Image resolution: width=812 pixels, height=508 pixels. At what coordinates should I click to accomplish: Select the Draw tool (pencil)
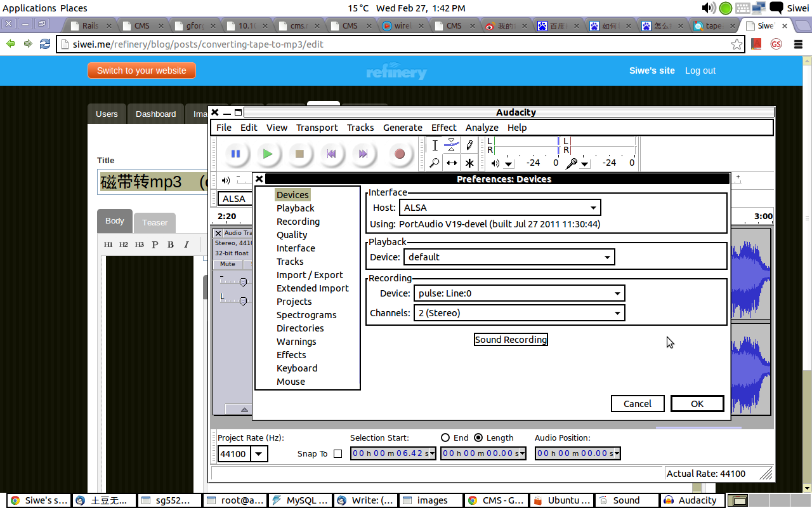tap(469, 144)
